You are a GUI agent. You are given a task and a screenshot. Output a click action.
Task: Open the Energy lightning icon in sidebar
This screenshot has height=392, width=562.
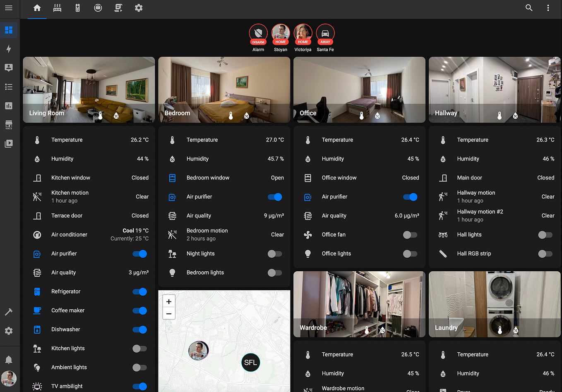[x=9, y=49]
